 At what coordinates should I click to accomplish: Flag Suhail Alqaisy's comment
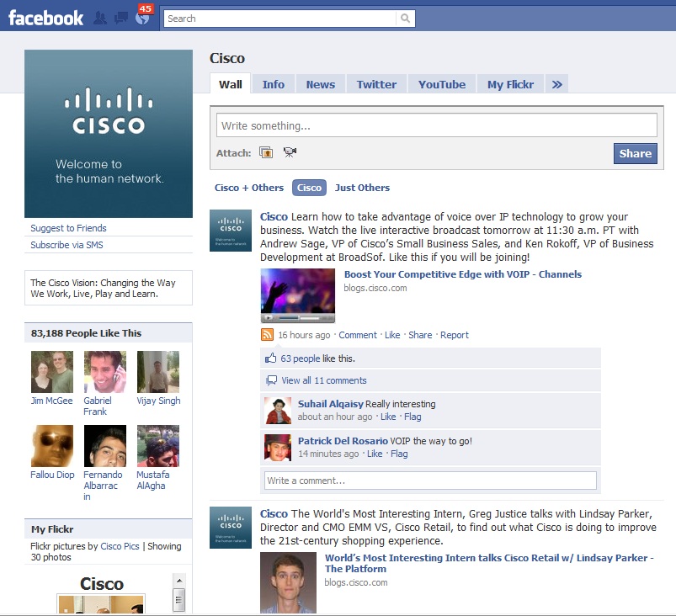click(413, 417)
